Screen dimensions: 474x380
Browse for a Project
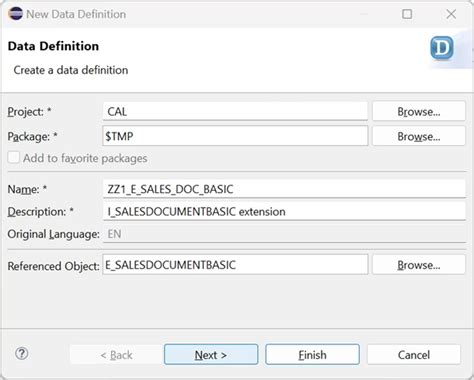(419, 111)
